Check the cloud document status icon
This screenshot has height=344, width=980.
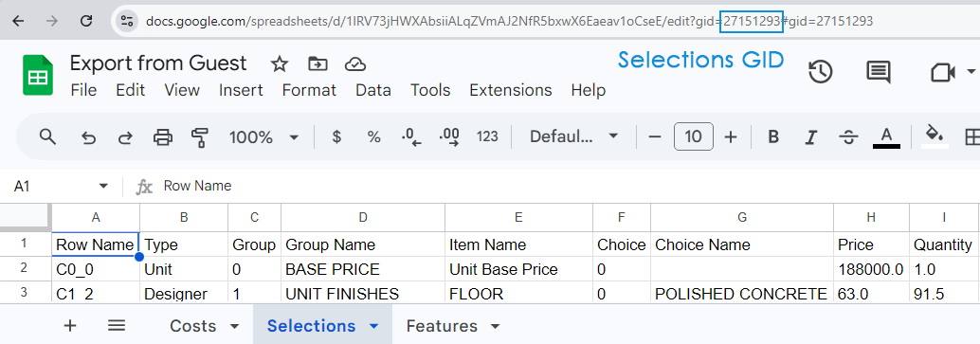click(355, 63)
